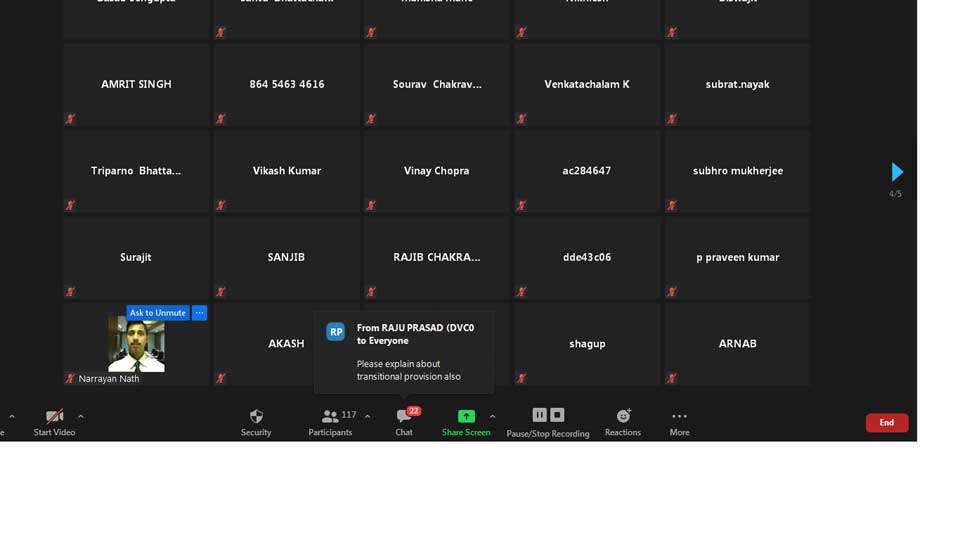Select the 864 5463 4616 participant tile
This screenshot has height=540, width=960.
287,84
